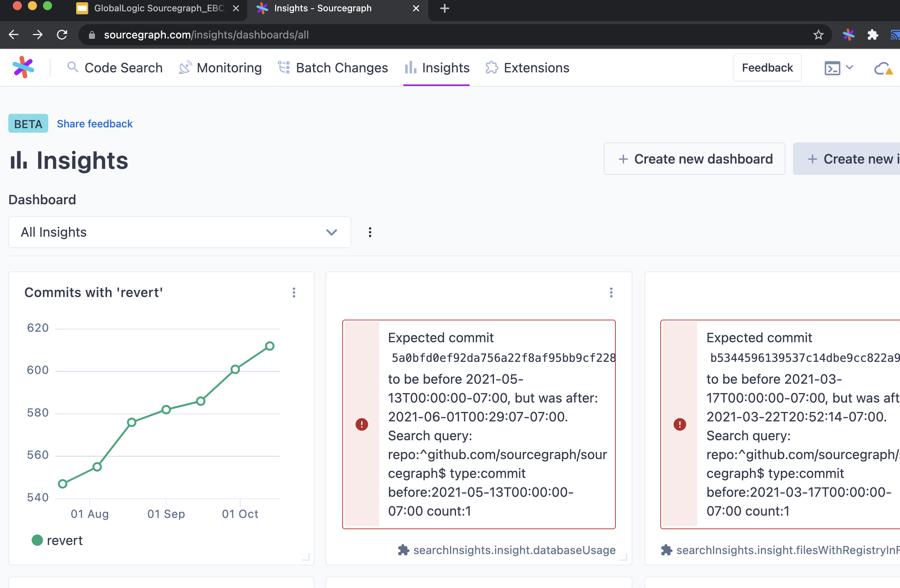Click Create new dashboard button
Viewport: 900px width, 588px height.
click(694, 159)
